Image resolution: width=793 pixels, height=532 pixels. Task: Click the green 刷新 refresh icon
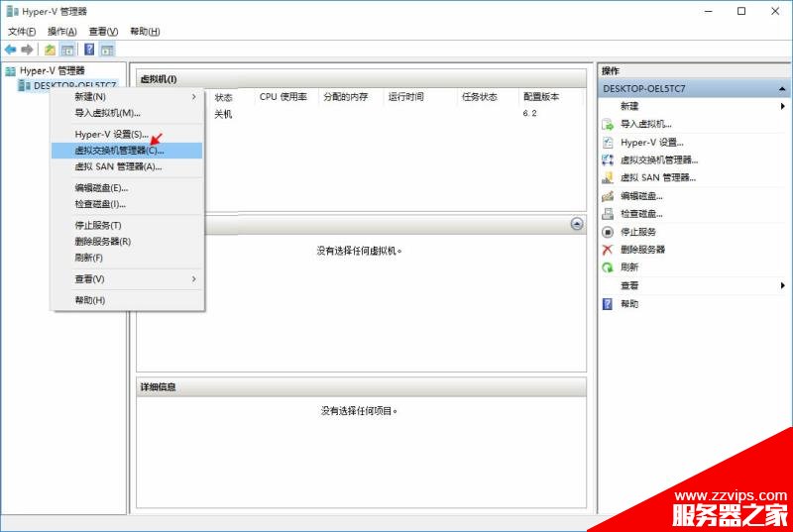[x=608, y=267]
